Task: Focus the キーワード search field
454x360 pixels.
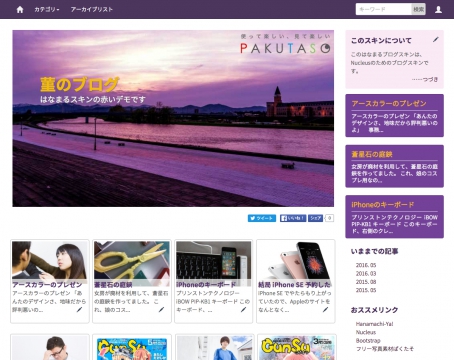Action: tap(384, 9)
